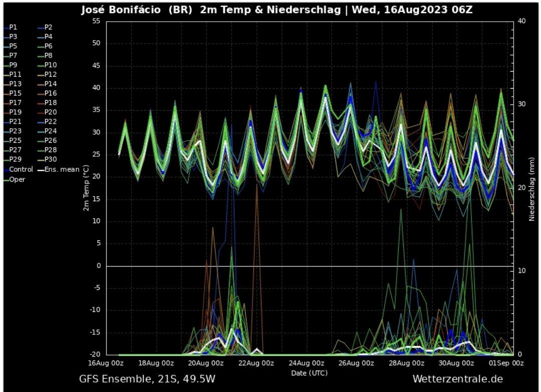Viewport: 541px width, 392px height.
Task: Select the -10 temperature tick label
Action: (x=95, y=310)
